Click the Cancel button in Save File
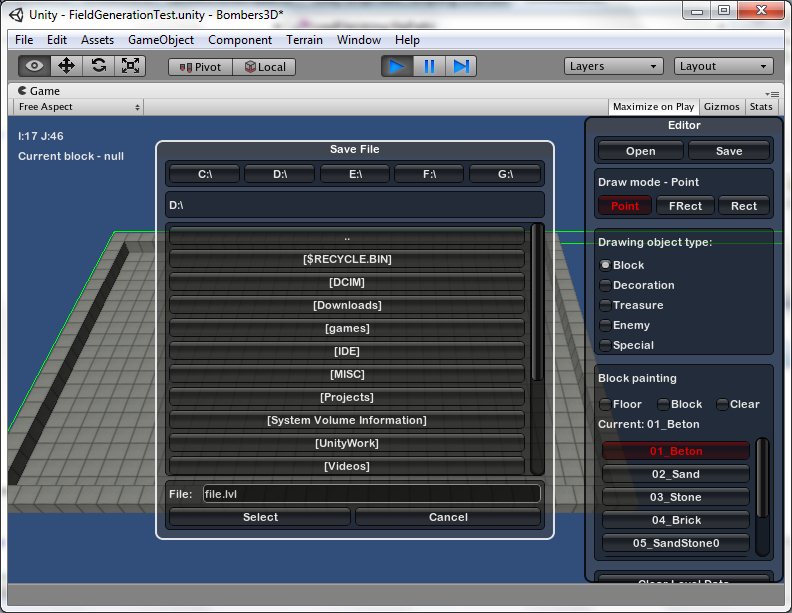 (x=448, y=517)
